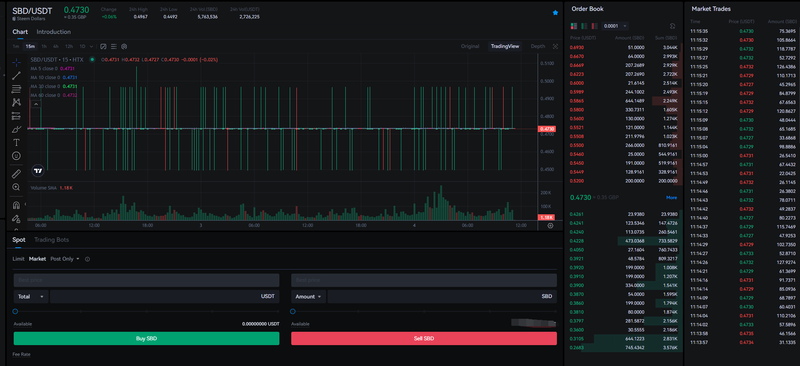The width and height of the screenshot is (800, 366).
Task: Activate the zoom in tool
Action: tap(16, 187)
